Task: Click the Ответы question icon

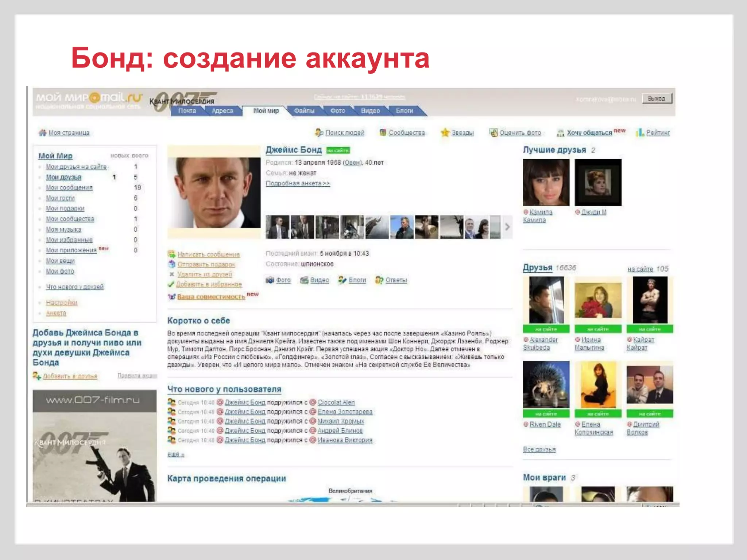Action: click(379, 280)
